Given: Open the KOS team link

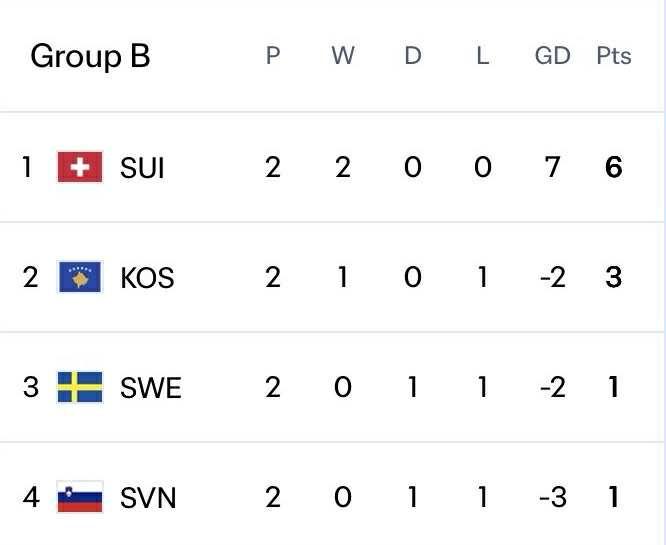Looking at the screenshot, I should pyautogui.click(x=147, y=278).
